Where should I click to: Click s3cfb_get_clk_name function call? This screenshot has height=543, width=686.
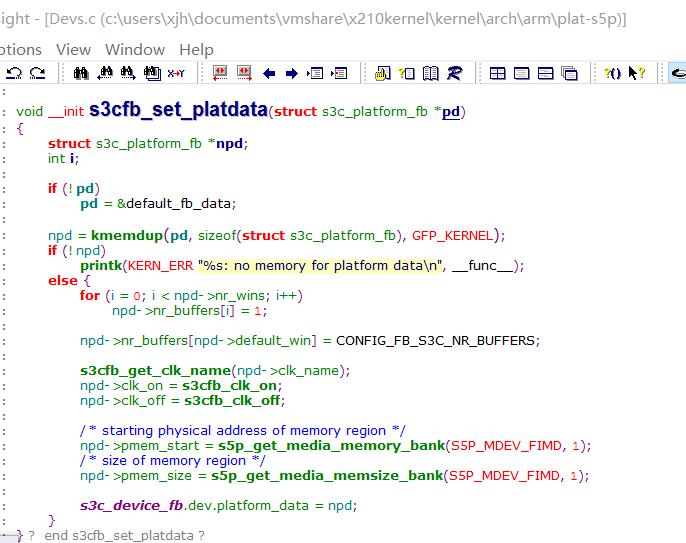(x=155, y=371)
